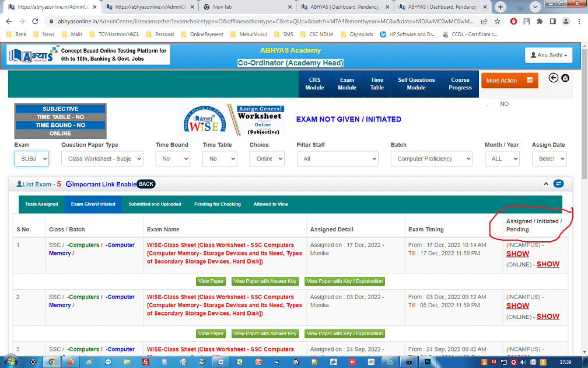The width and height of the screenshot is (588, 368).
Task: Switch to the Submitted and Uploaded tab
Action: (x=155, y=204)
